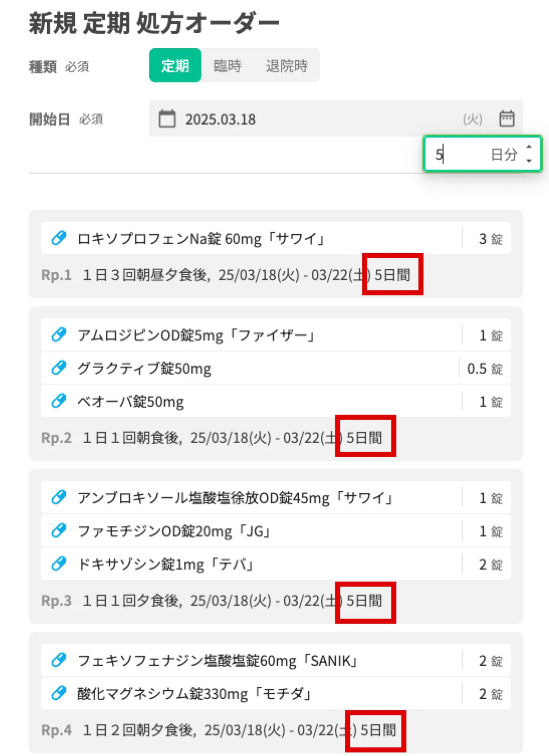
Task: Select the 定期 prescription type
Action: 175,66
